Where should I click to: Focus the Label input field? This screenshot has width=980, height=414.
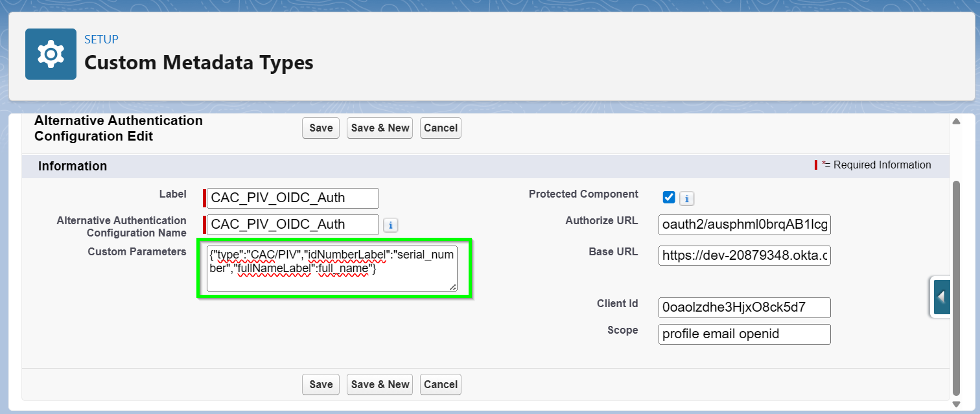point(294,198)
